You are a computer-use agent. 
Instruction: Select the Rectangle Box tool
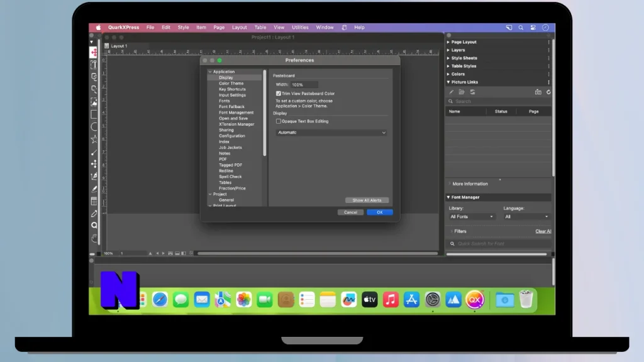[x=94, y=114]
